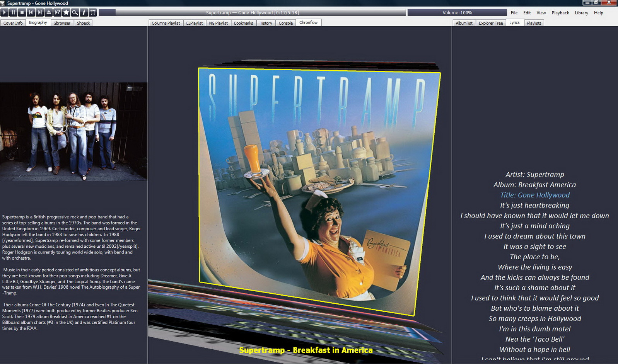Adjust the Volume: 100% bar

457,13
